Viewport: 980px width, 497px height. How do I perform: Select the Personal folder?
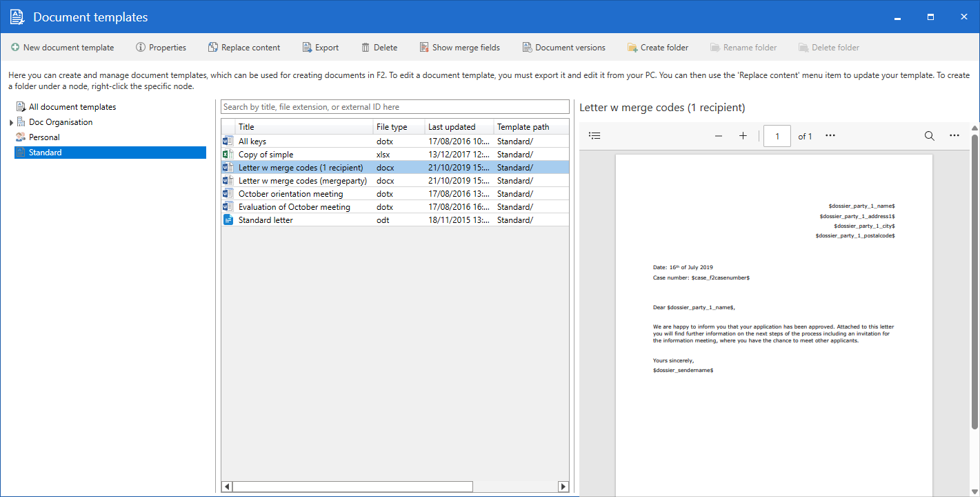click(44, 137)
